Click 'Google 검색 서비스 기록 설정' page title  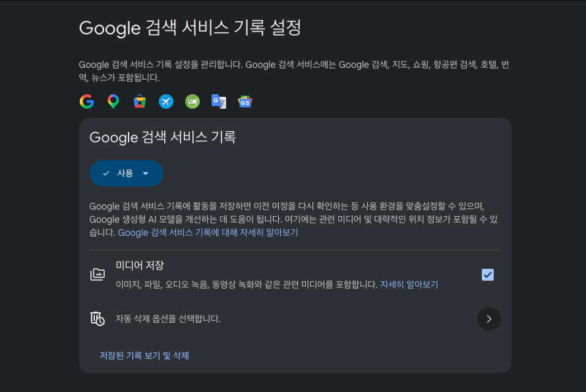pos(190,28)
